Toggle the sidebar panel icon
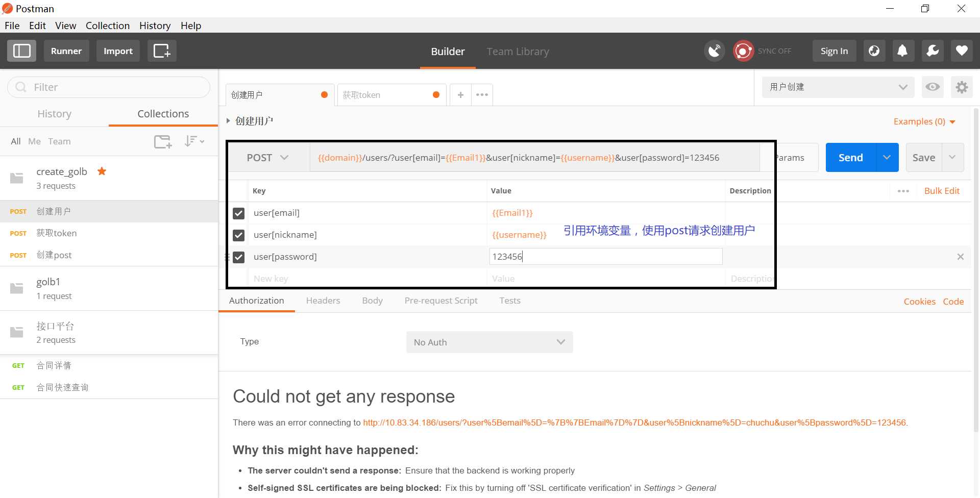980x498 pixels. pos(21,51)
